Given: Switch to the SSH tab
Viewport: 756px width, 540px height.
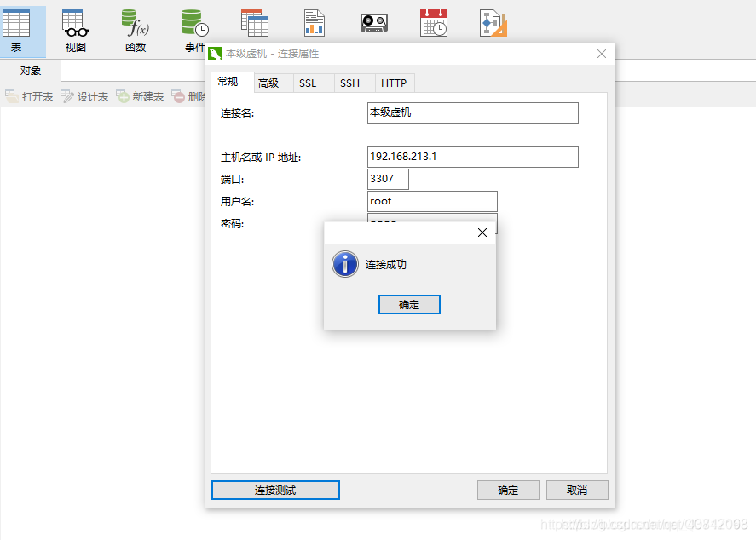Looking at the screenshot, I should (x=354, y=83).
